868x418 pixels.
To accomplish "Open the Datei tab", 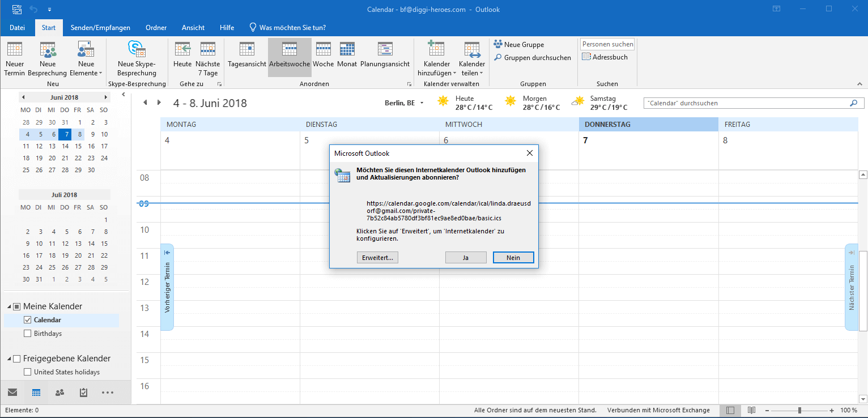I will (x=18, y=27).
